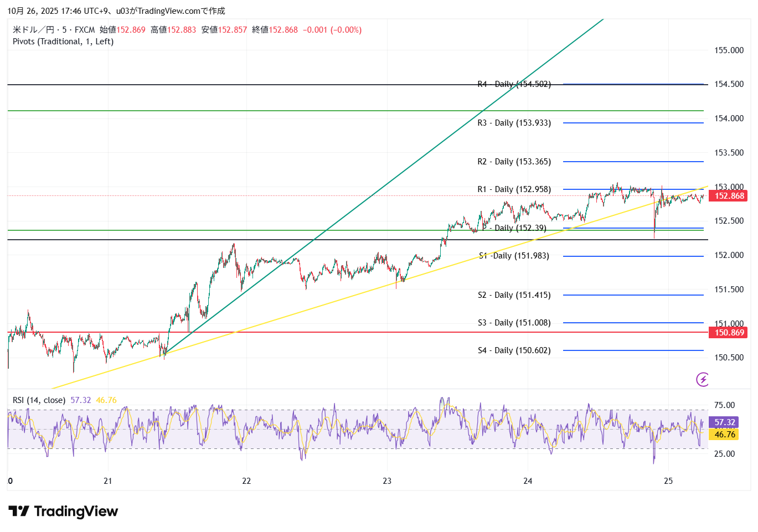Click the TradingView logo at bottom left
This screenshot has width=758, height=532.
pyautogui.click(x=63, y=511)
